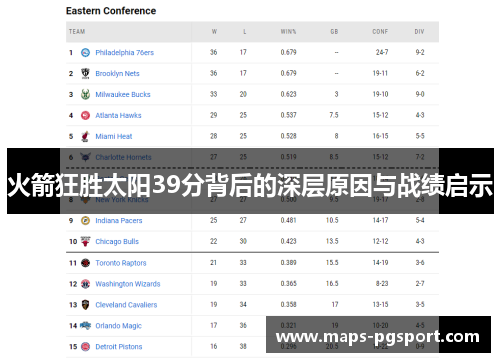Click the Cleveland Cavaliers team logo
The width and height of the screenshot is (500, 362).
(85, 305)
